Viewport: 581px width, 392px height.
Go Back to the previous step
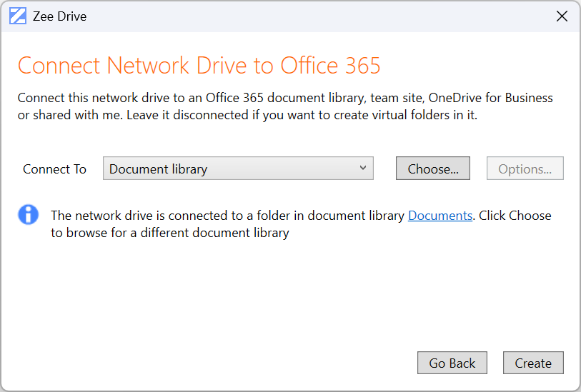(x=452, y=363)
